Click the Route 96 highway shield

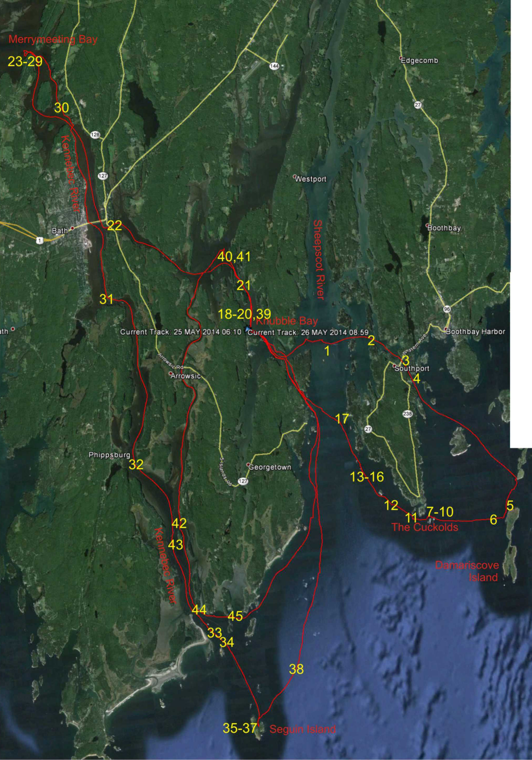pyautogui.click(x=447, y=309)
